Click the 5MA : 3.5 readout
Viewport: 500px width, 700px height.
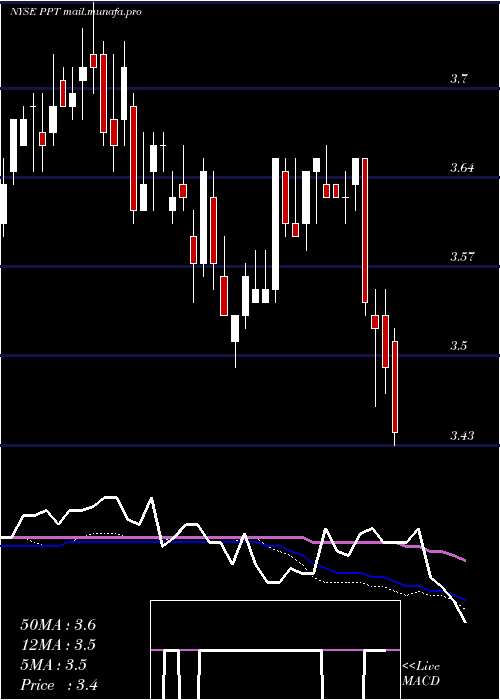[x=54, y=665]
